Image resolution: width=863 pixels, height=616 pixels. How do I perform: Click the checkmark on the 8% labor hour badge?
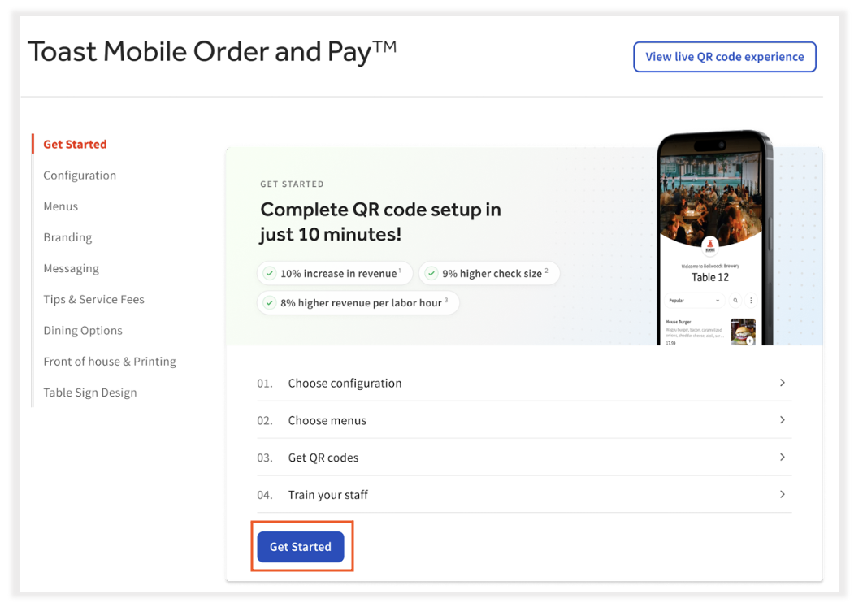pyautogui.click(x=270, y=301)
